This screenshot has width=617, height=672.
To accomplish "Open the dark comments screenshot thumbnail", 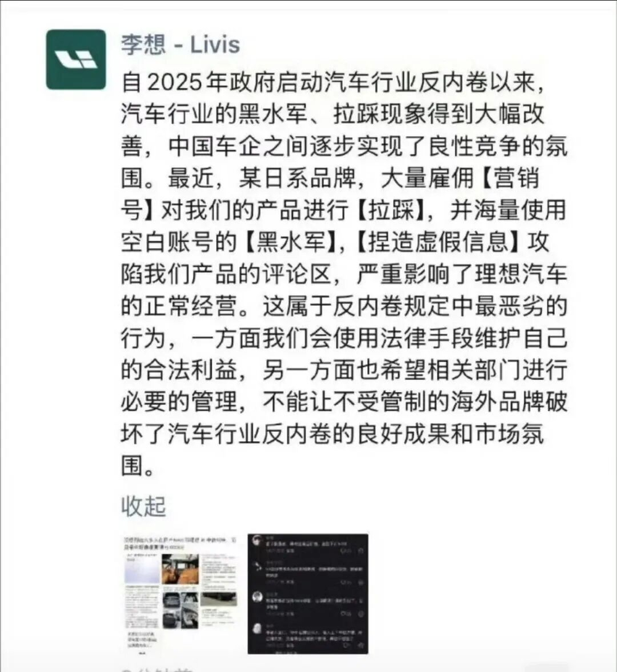I will (x=308, y=594).
